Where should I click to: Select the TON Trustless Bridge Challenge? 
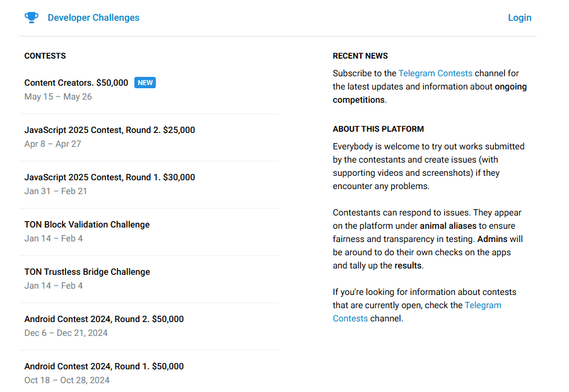[x=87, y=272]
